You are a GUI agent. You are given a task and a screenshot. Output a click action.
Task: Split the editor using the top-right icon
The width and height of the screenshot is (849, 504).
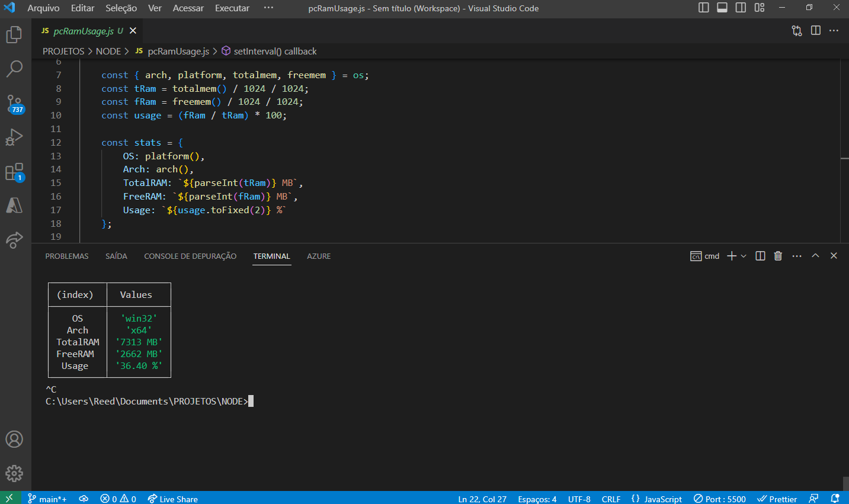coord(816,30)
